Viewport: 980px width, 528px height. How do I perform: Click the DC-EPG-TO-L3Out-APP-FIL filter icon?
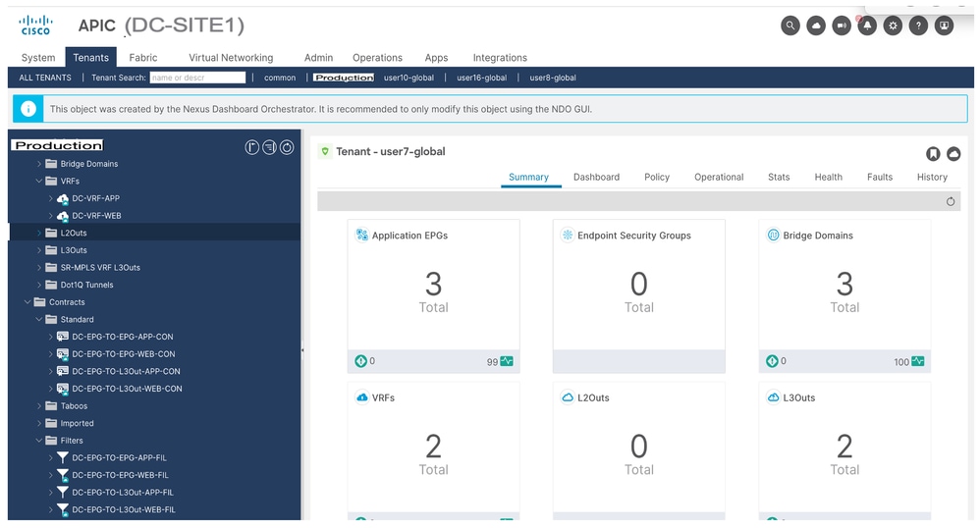(63, 493)
